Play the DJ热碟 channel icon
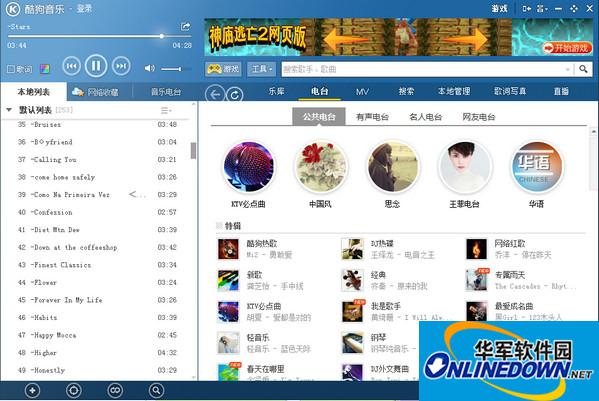The width and height of the screenshot is (599, 401). tap(352, 249)
